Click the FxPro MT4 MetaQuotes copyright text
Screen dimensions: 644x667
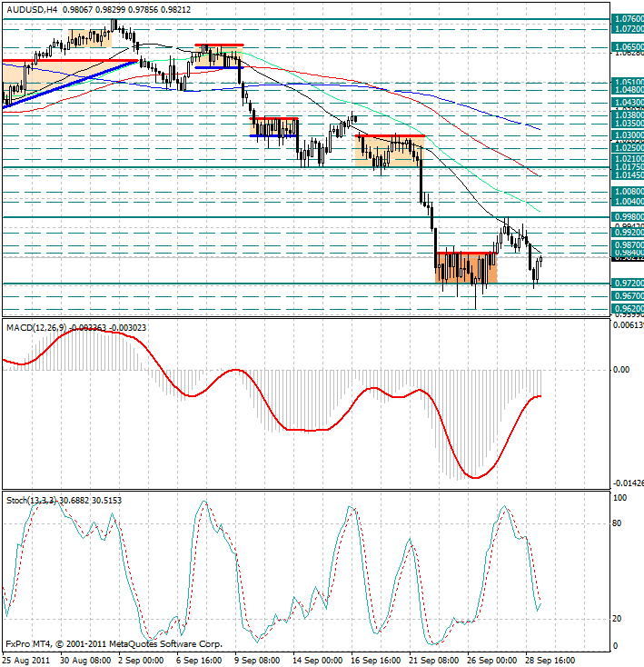coord(114,644)
